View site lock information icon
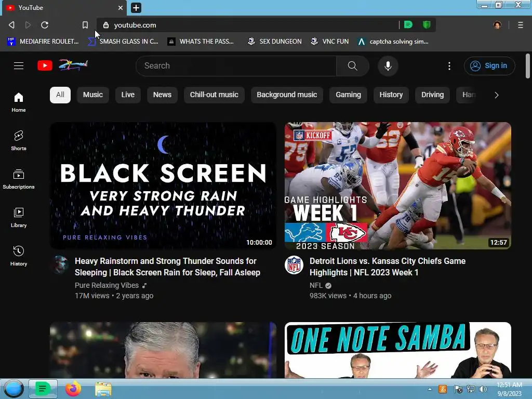The width and height of the screenshot is (532, 399). (106, 25)
